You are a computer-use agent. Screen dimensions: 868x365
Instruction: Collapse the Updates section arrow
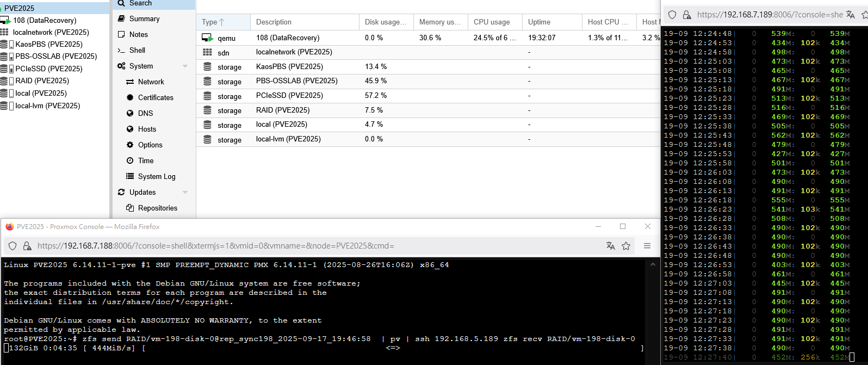click(x=185, y=193)
